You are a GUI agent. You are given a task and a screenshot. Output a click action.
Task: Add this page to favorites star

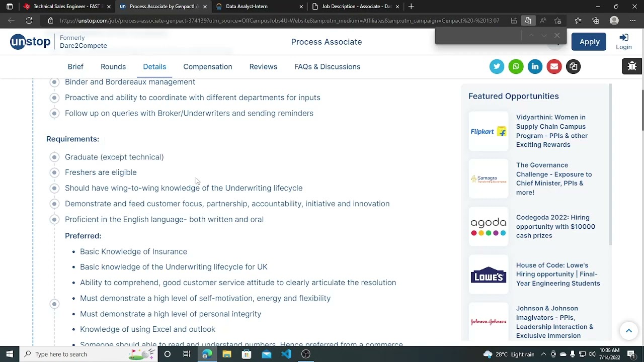pos(557,21)
